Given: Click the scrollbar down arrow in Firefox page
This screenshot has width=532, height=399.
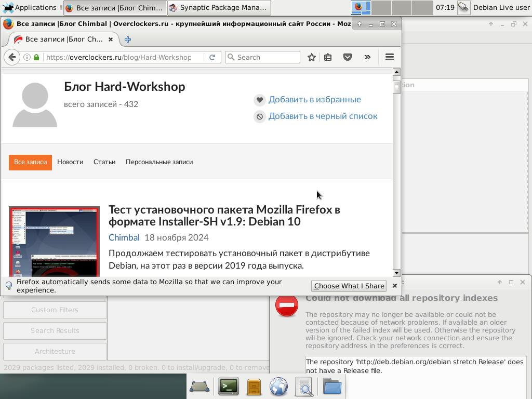Looking at the screenshot, I should (396, 273).
